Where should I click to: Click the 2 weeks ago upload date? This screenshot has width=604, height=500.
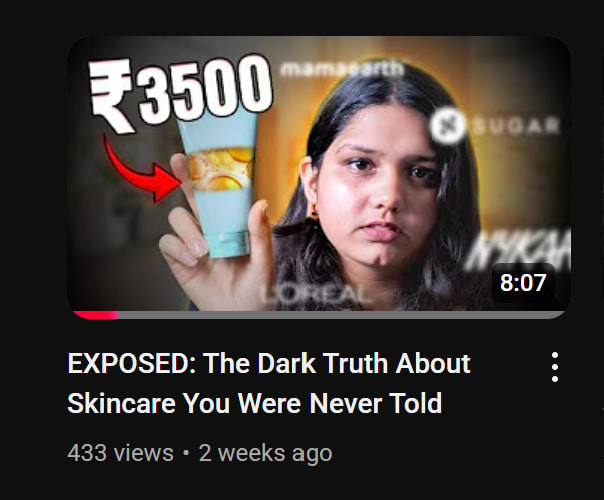tap(265, 453)
